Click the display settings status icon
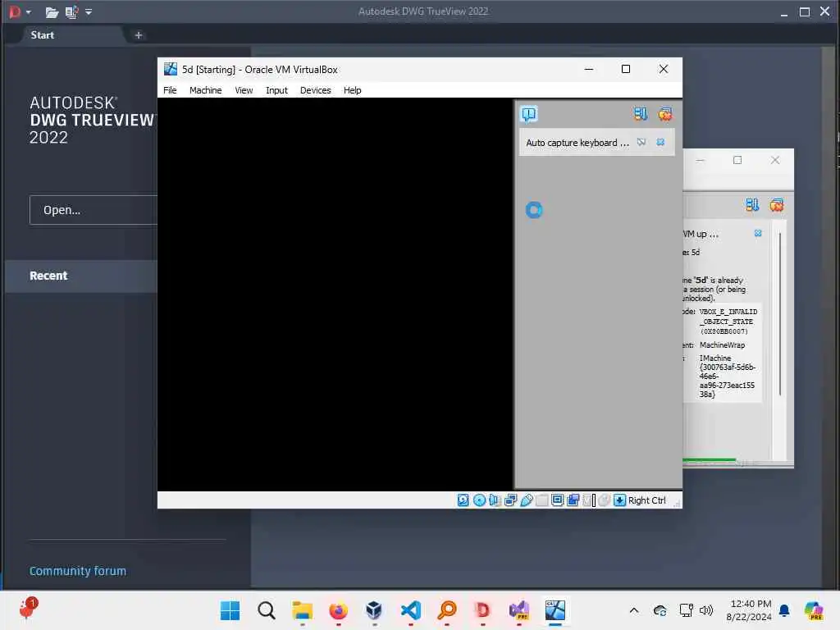 tap(557, 500)
